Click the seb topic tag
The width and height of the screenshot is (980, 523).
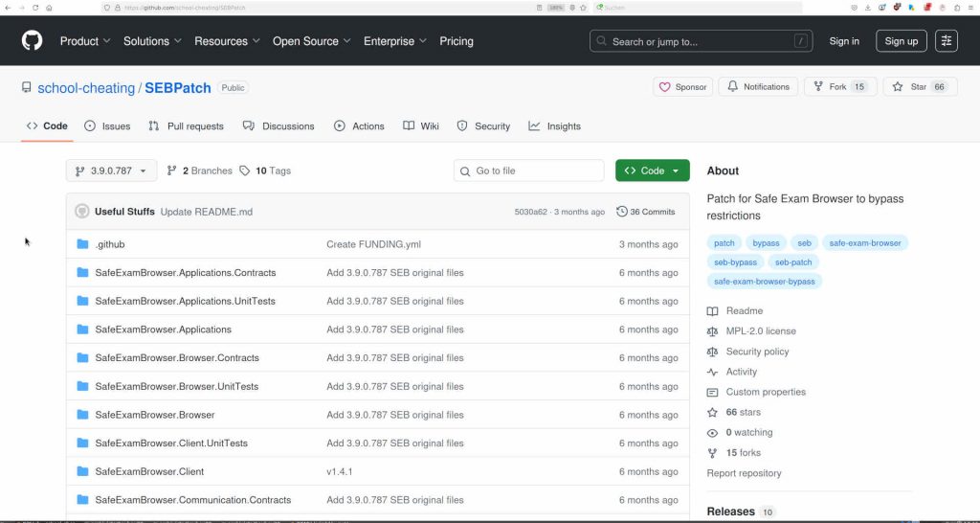(x=804, y=242)
